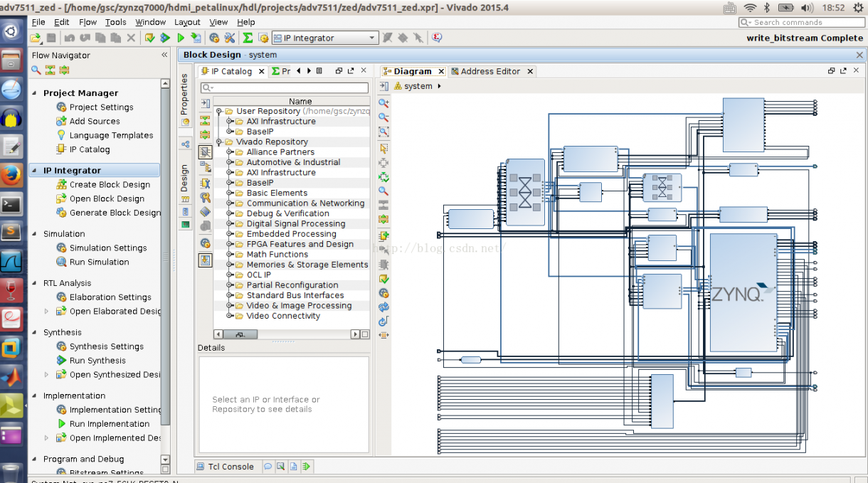Click Validate Design checkmark icon in Diagram

[x=383, y=278]
